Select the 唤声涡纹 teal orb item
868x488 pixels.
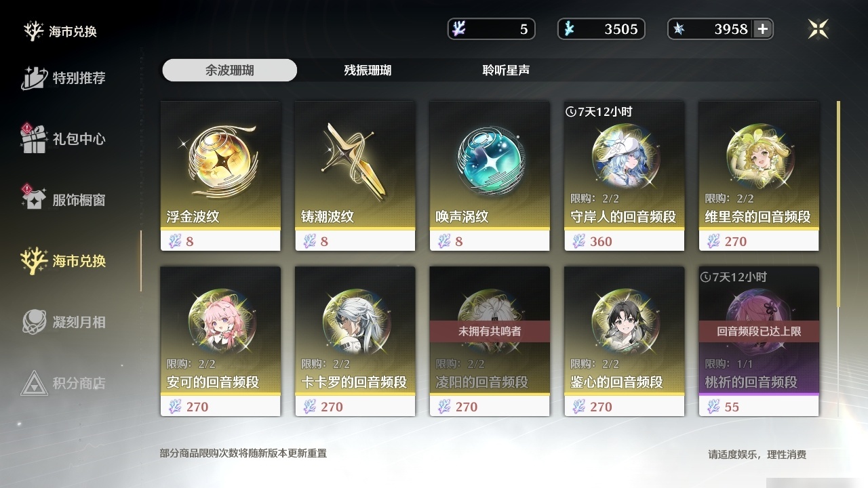(x=490, y=176)
